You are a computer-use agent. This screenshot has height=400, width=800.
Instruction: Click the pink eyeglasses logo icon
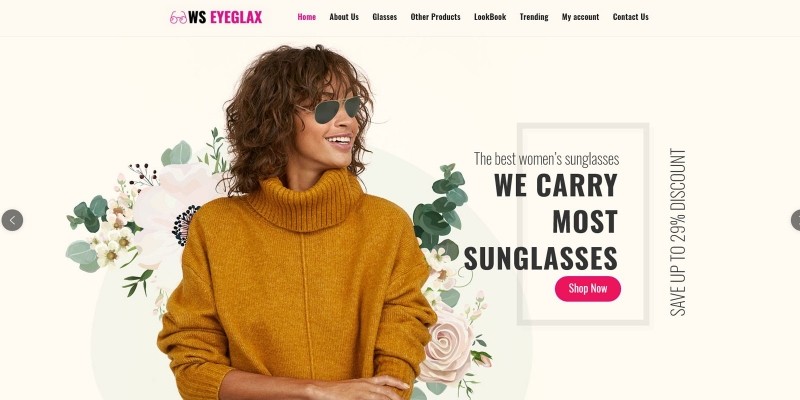click(178, 17)
